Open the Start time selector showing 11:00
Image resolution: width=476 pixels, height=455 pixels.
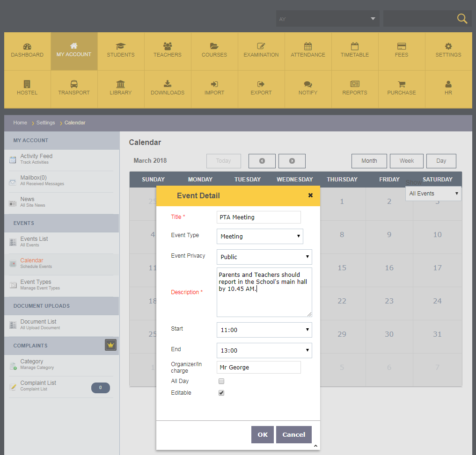click(264, 330)
